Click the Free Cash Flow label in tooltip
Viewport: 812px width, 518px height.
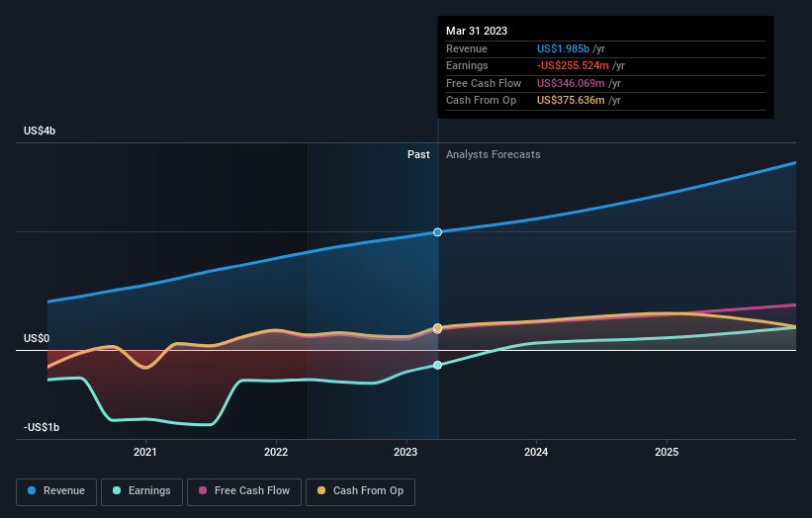click(484, 83)
